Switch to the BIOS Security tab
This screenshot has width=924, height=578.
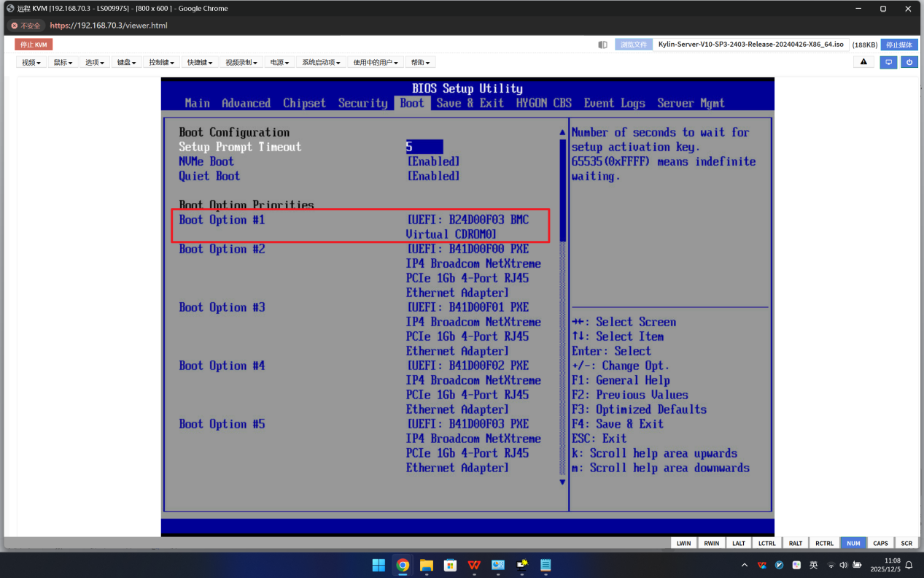coord(362,103)
